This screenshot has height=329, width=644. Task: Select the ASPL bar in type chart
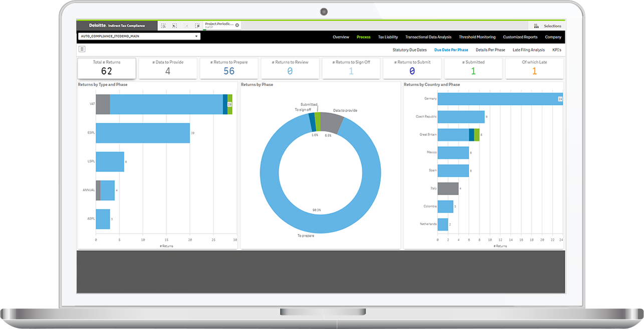click(x=103, y=219)
